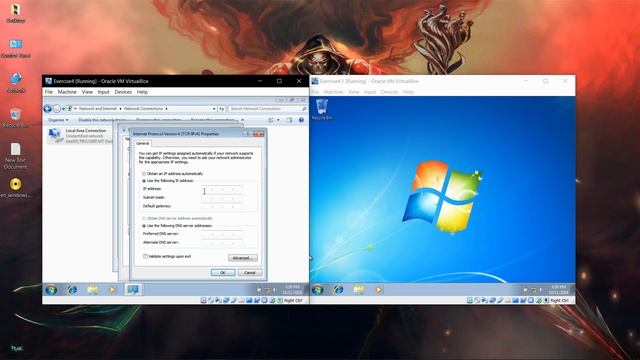Open View menu in Exercise4 VirtualBox window
The width and height of the screenshot is (640, 360).
(87, 92)
